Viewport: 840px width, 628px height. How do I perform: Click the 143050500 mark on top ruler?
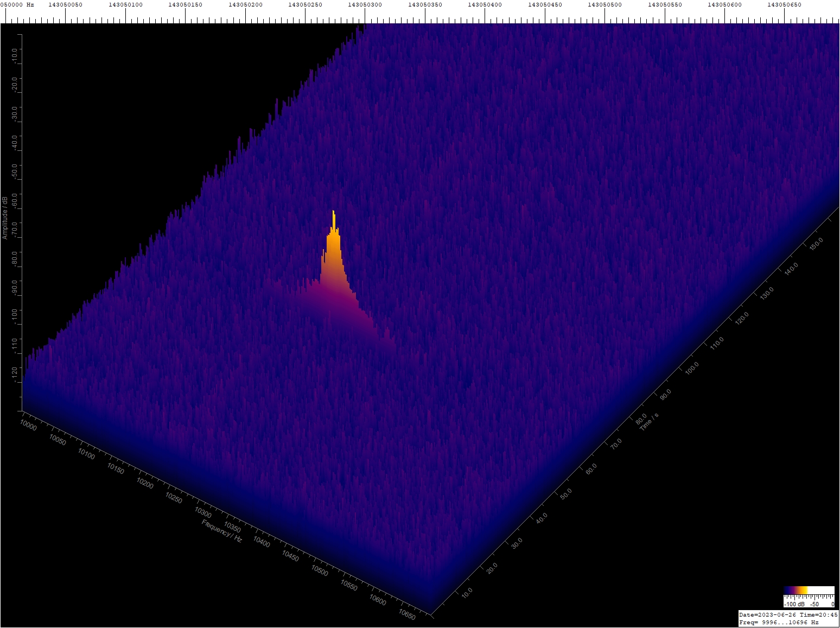[x=605, y=4]
